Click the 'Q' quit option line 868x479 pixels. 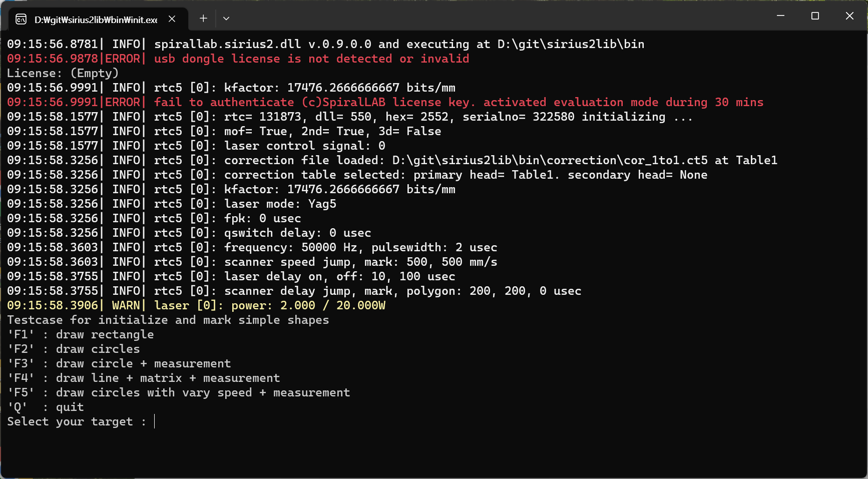(x=46, y=407)
